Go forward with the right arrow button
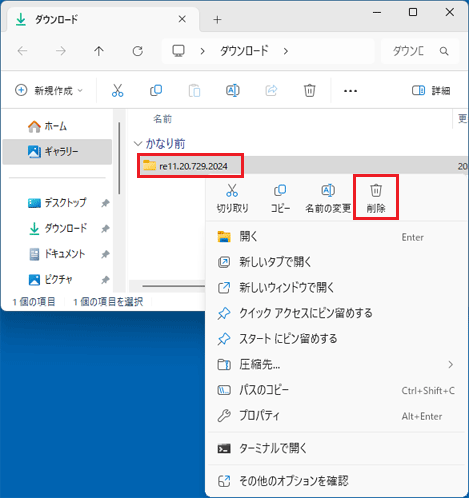 (x=61, y=51)
